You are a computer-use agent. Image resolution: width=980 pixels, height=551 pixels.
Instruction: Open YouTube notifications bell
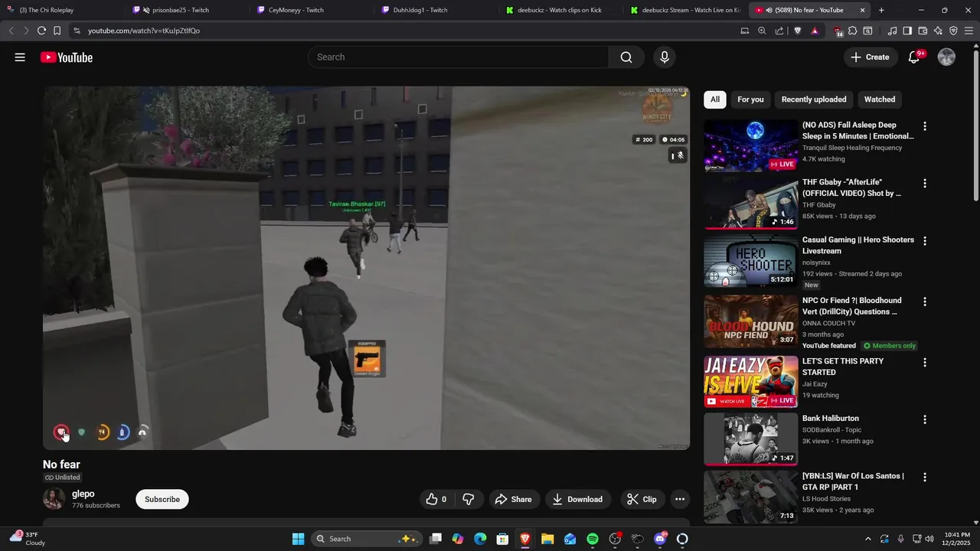point(913,57)
